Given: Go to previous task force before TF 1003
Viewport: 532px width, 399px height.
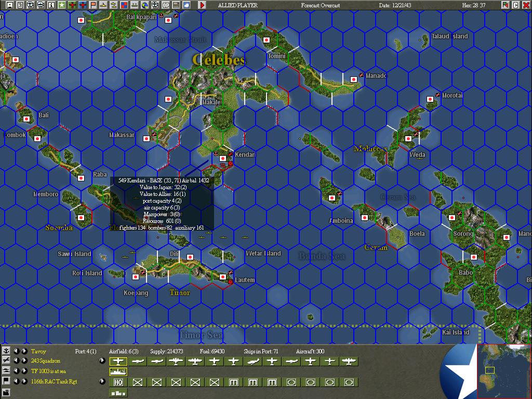Looking at the screenshot, I should point(16,371).
